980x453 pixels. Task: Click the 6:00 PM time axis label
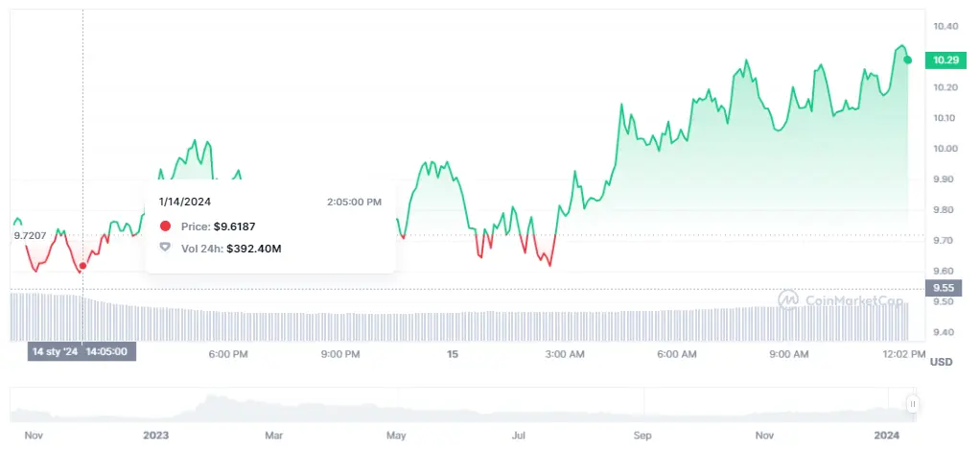coord(228,354)
